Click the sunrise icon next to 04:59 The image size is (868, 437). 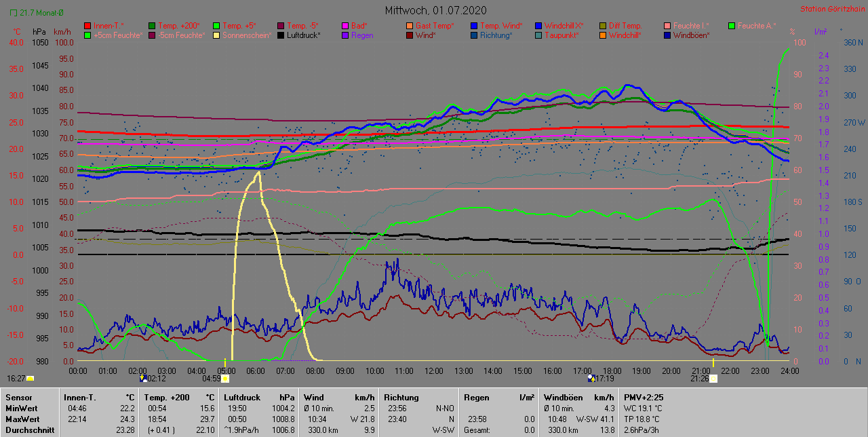point(225,379)
